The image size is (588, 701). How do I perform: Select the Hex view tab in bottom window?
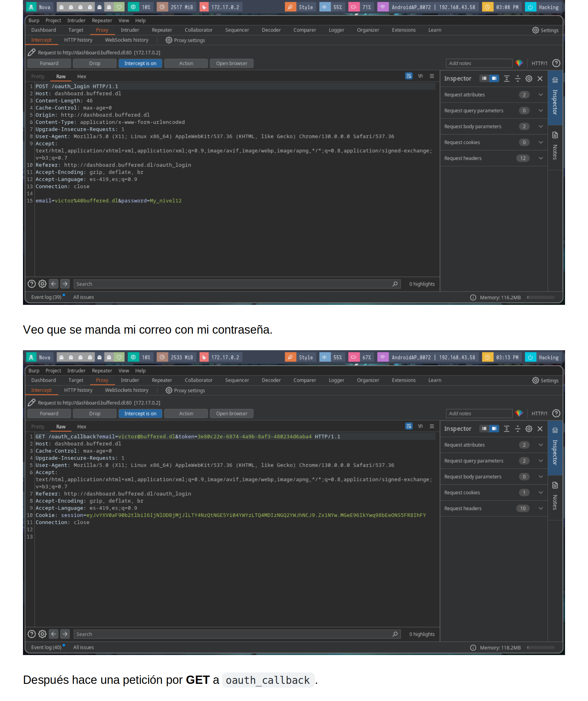(x=82, y=426)
